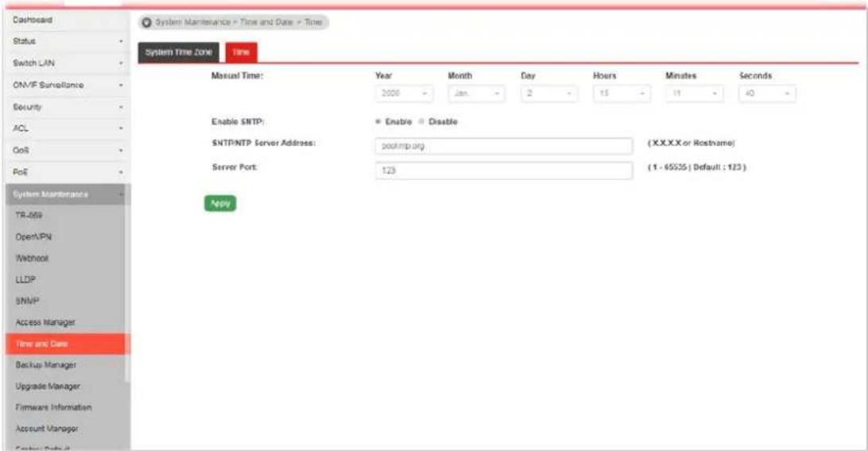Open the Hours dropdown
Screen dimensions: 868x451
point(622,94)
